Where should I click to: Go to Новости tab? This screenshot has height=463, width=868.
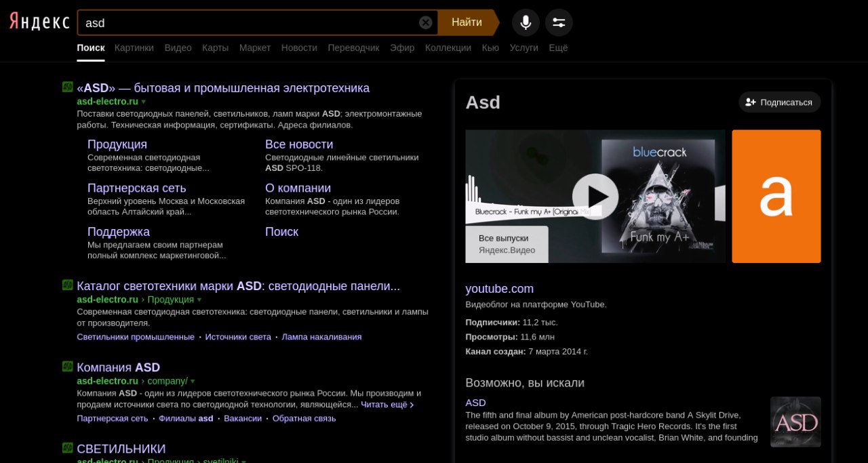299,47
